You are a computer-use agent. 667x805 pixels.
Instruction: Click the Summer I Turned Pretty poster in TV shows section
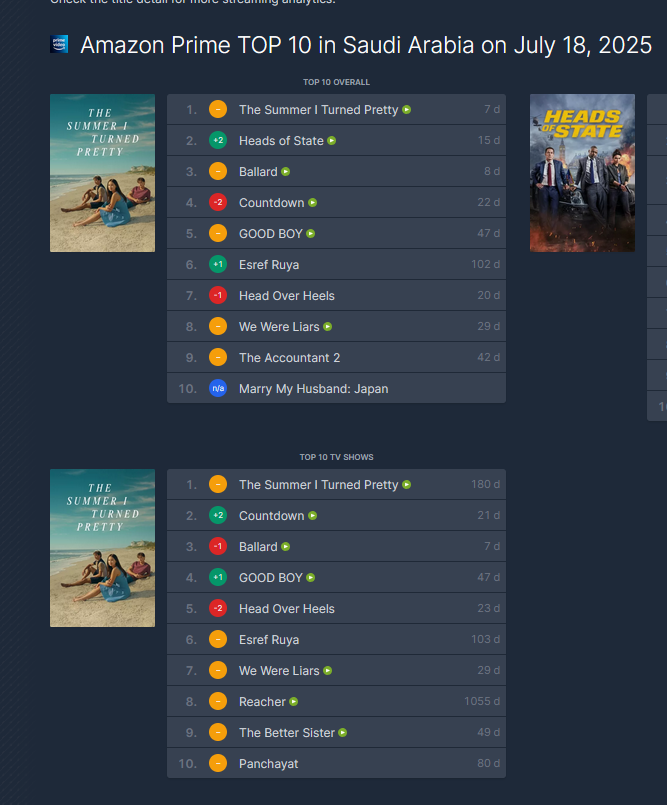pos(102,548)
